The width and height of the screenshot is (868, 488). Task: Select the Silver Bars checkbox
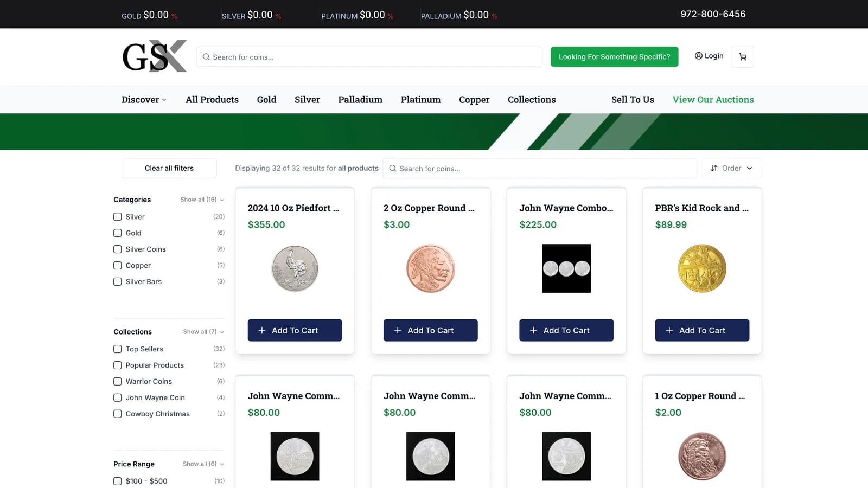click(x=117, y=282)
